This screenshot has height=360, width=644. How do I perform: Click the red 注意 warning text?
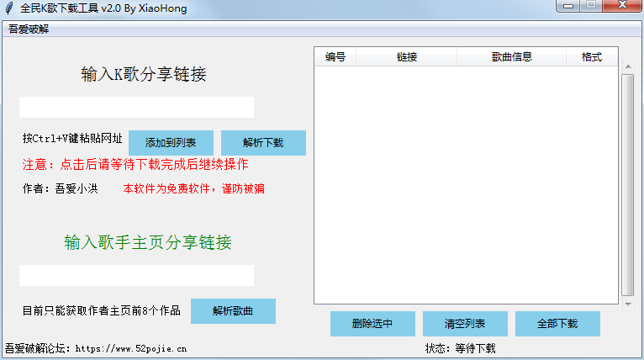[x=135, y=164]
